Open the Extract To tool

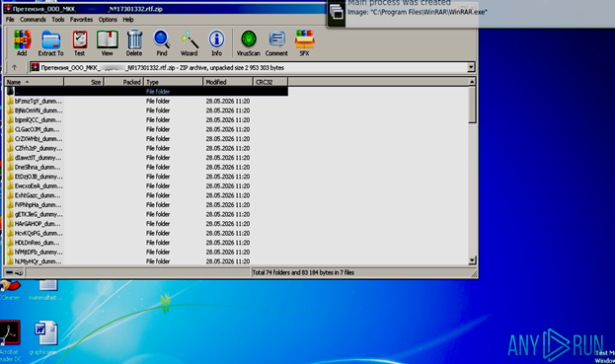tap(50, 42)
